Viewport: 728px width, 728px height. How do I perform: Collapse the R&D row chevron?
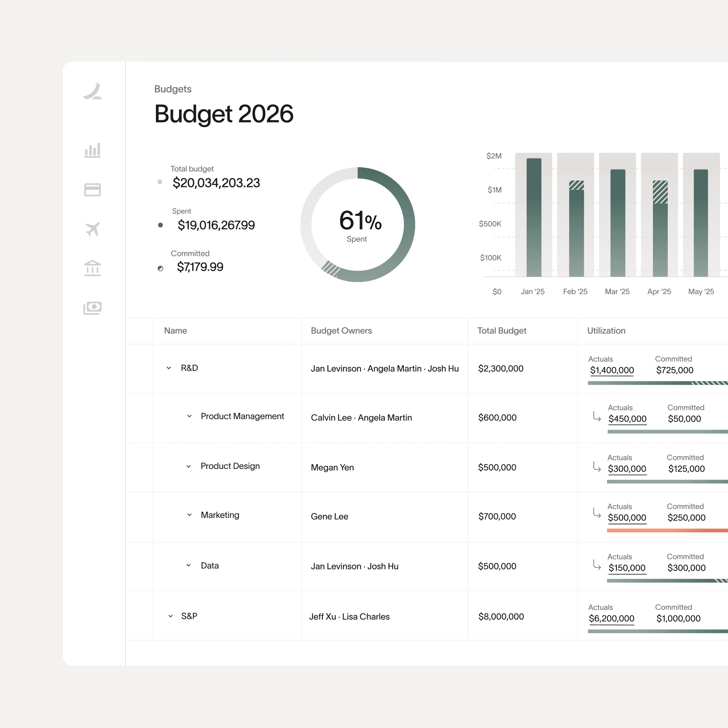point(169,368)
